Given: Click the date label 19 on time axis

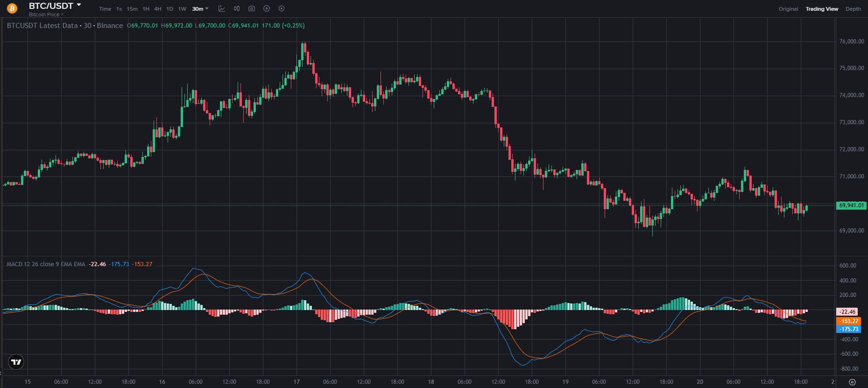Looking at the screenshot, I should tap(565, 382).
